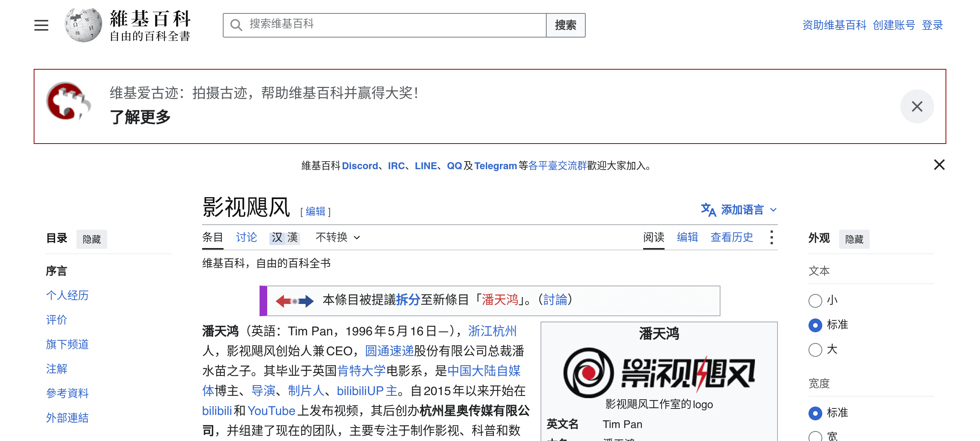
Task: Open the hamburger main menu
Action: pyautogui.click(x=41, y=25)
